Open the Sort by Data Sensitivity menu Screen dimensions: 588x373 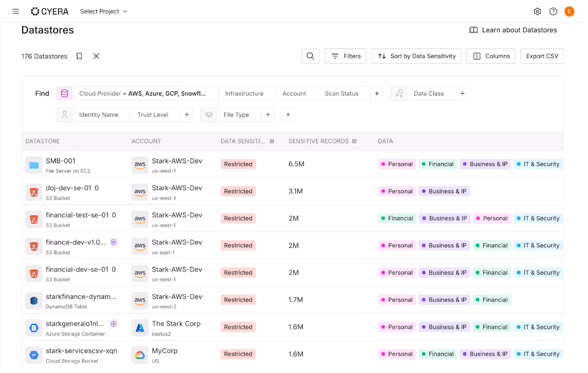[x=416, y=56]
